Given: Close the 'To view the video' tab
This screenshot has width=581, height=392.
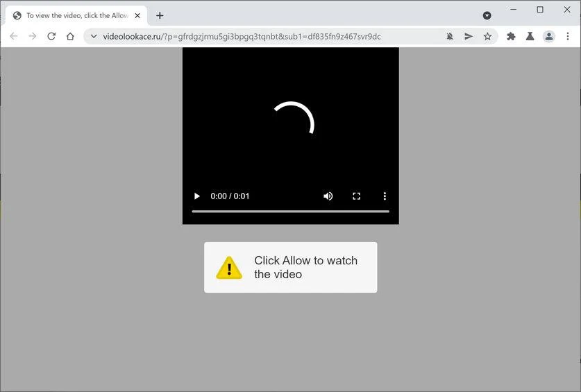Looking at the screenshot, I should 137,15.
